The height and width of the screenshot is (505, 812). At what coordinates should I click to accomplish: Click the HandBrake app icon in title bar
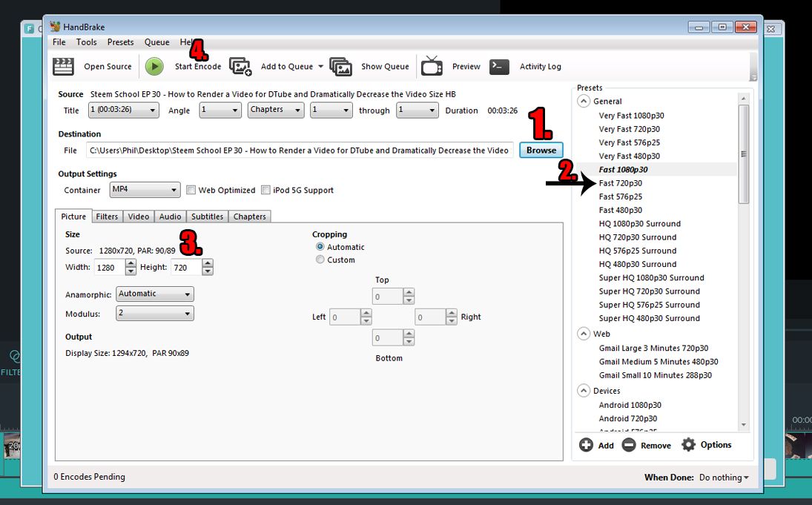click(x=56, y=27)
